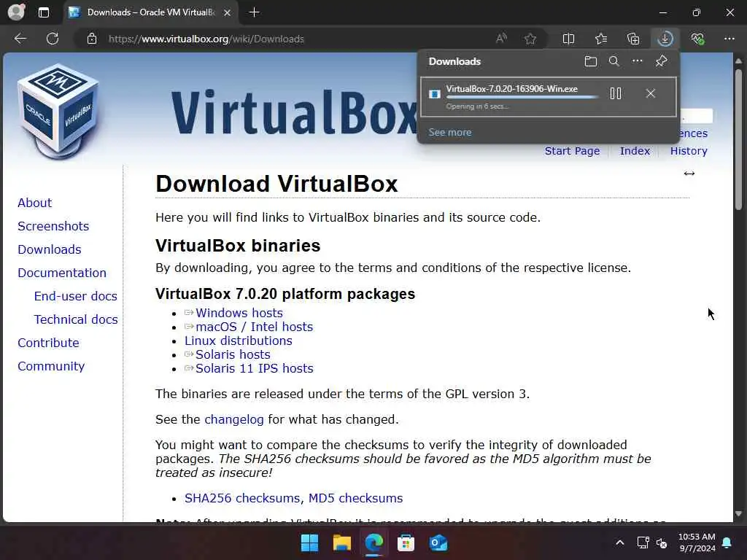Screen dimensions: 747x560
Task: Open a new browser tab
Action: pyautogui.click(x=255, y=12)
